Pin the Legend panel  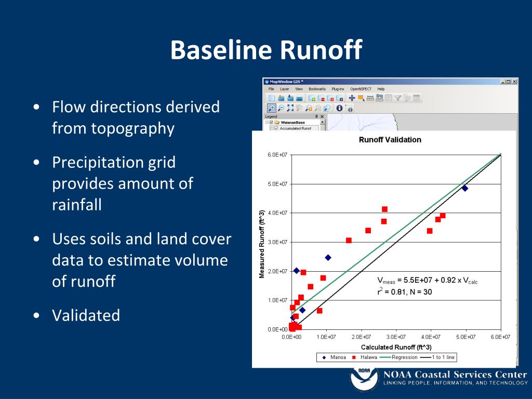316,116
